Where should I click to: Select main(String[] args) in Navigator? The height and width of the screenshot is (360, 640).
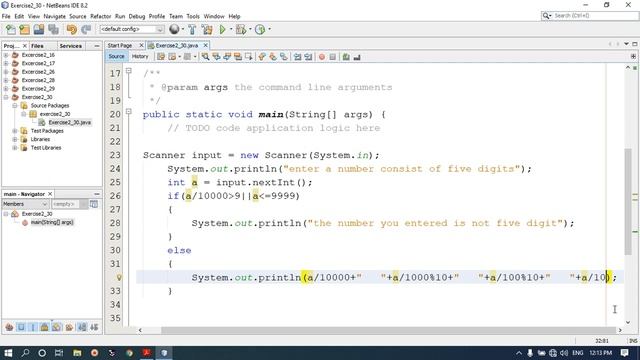(52, 222)
